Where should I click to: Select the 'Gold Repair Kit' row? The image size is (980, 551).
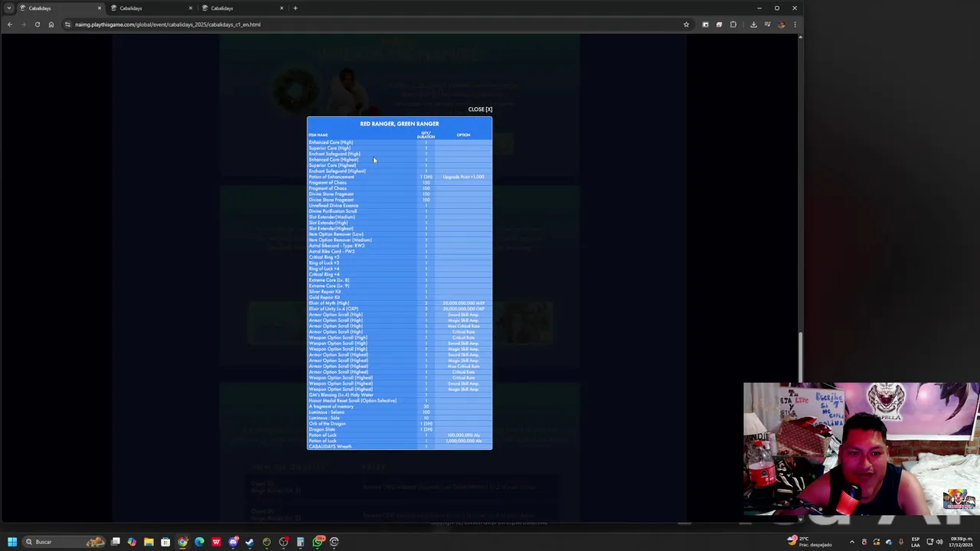click(x=400, y=297)
